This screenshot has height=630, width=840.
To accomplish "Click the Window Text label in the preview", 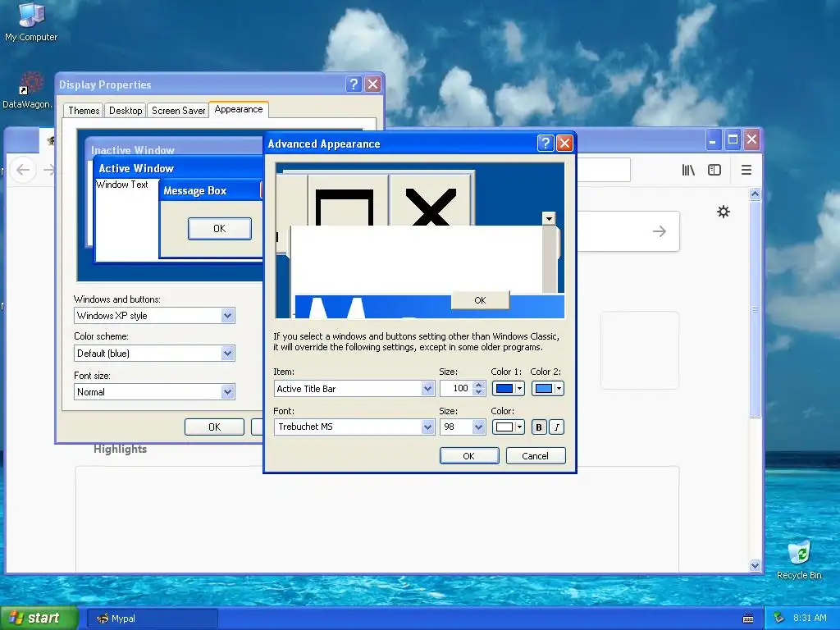I will tap(122, 185).
